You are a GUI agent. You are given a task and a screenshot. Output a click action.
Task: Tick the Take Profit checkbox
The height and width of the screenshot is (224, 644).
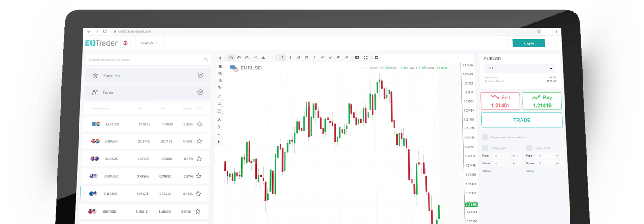click(529, 148)
